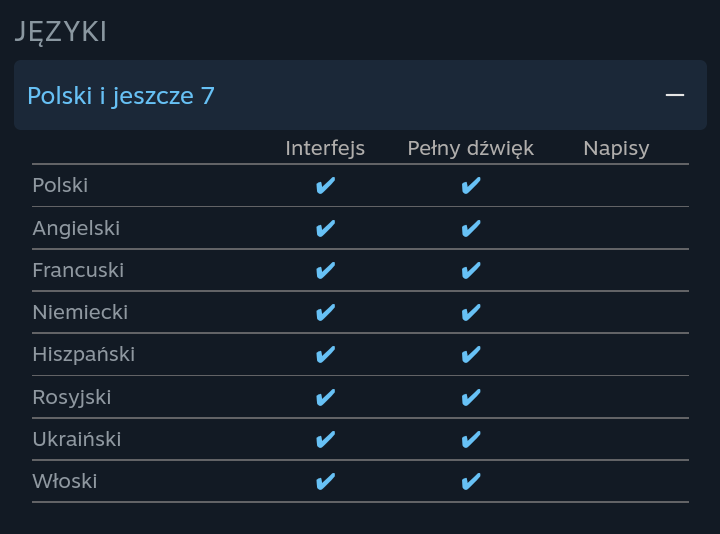Select the Hiszpański language label
Screen dimensions: 720x534
(83, 355)
